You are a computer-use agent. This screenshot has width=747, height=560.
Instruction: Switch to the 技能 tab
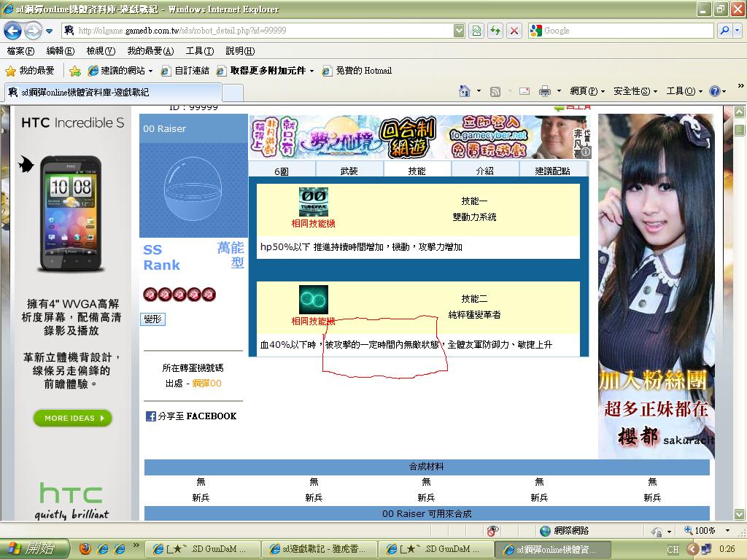pyautogui.click(x=417, y=171)
